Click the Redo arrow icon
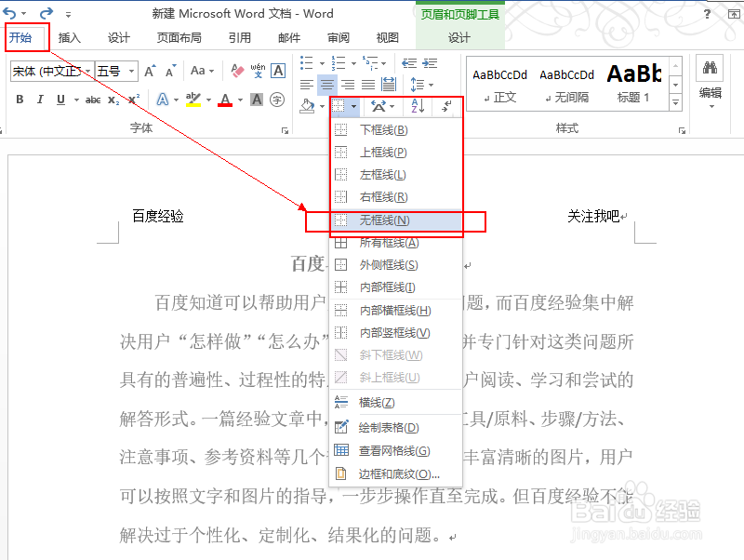The image size is (744, 560). (x=46, y=14)
